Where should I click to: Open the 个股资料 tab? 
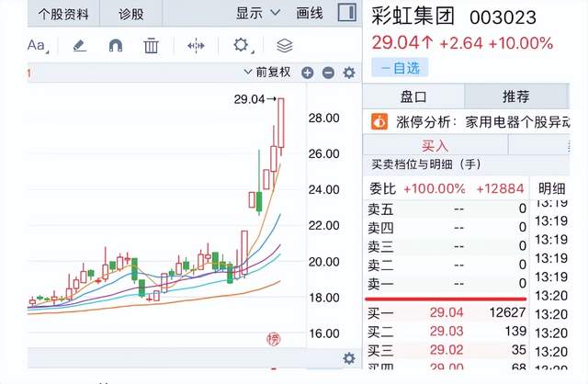click(64, 13)
